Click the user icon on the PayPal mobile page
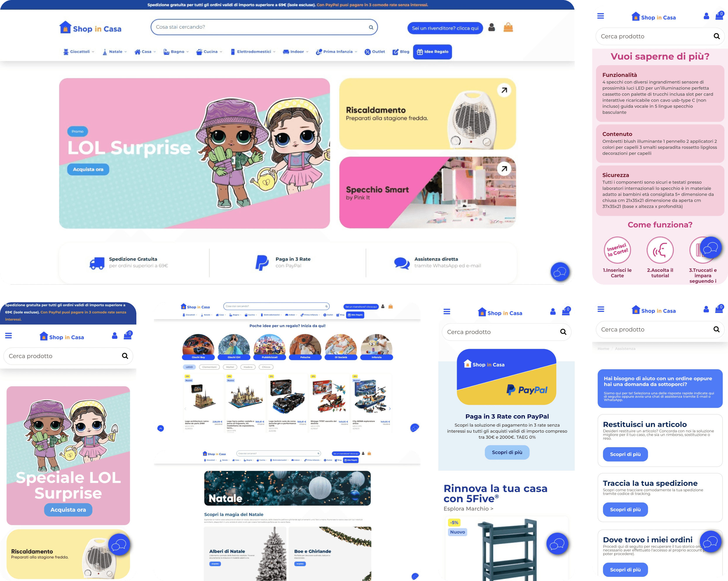 553,312
